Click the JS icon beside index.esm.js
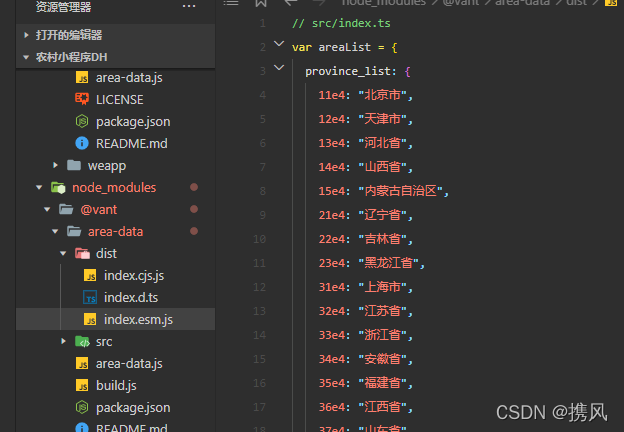Screen dimensions: 624x432 coord(90,319)
